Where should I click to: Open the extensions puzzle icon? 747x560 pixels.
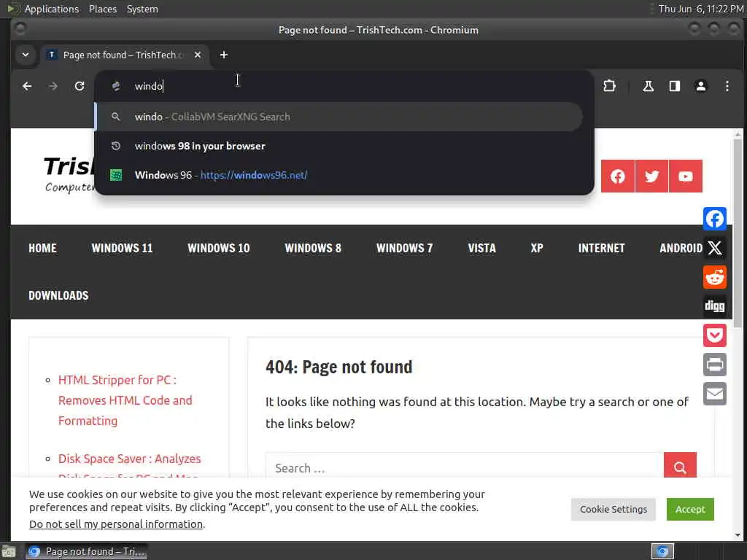(609, 86)
